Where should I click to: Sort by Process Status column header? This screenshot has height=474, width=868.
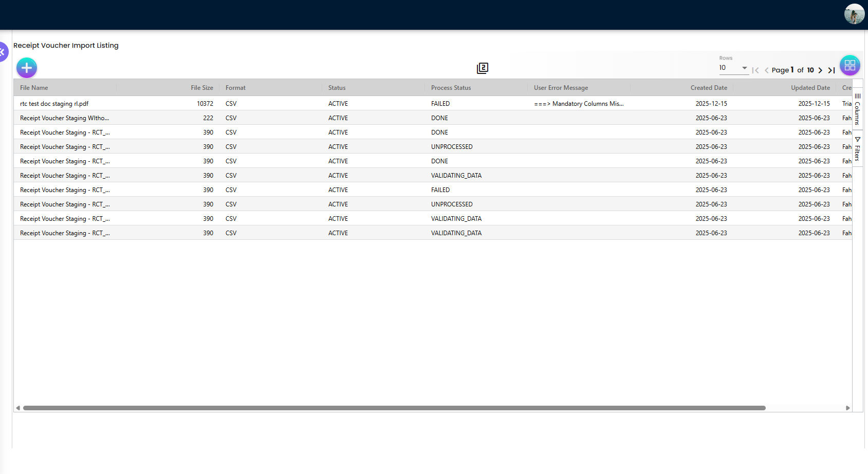(x=451, y=88)
